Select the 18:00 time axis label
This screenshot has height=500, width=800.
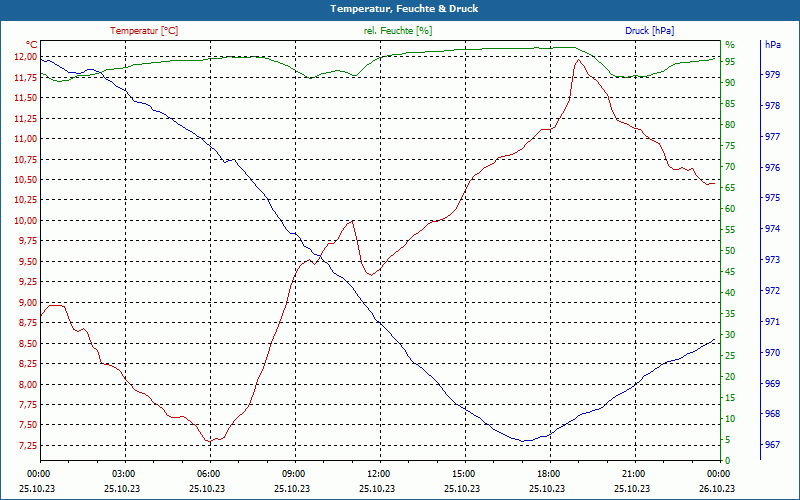point(547,473)
